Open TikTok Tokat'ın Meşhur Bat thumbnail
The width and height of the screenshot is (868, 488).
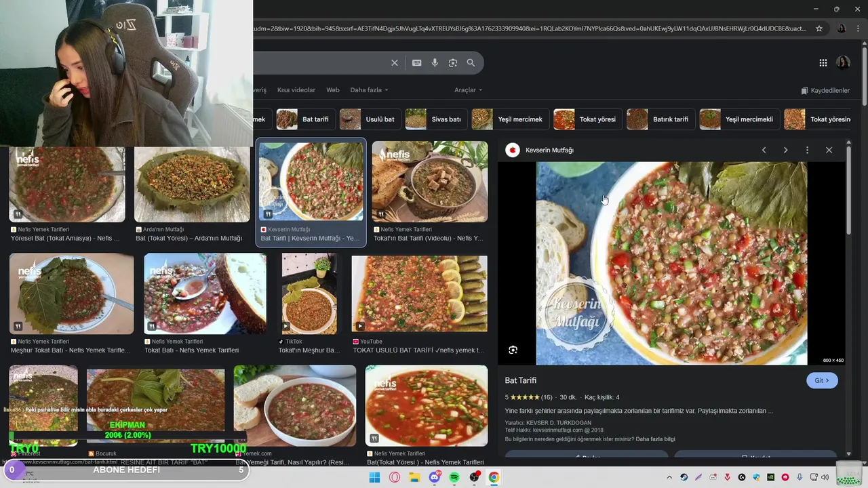pyautogui.click(x=309, y=293)
